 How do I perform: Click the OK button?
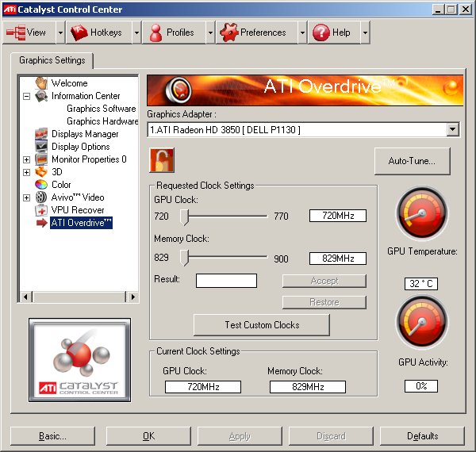point(148,436)
